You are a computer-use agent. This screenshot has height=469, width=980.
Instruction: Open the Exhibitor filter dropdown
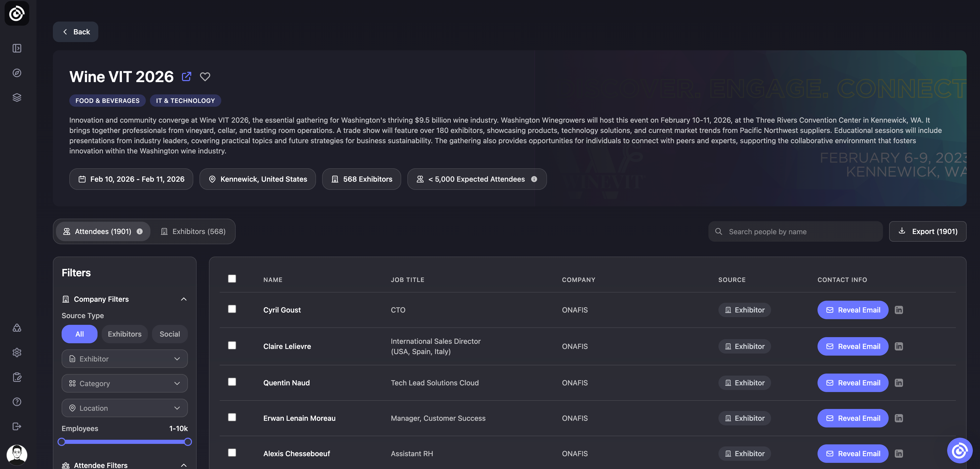124,359
